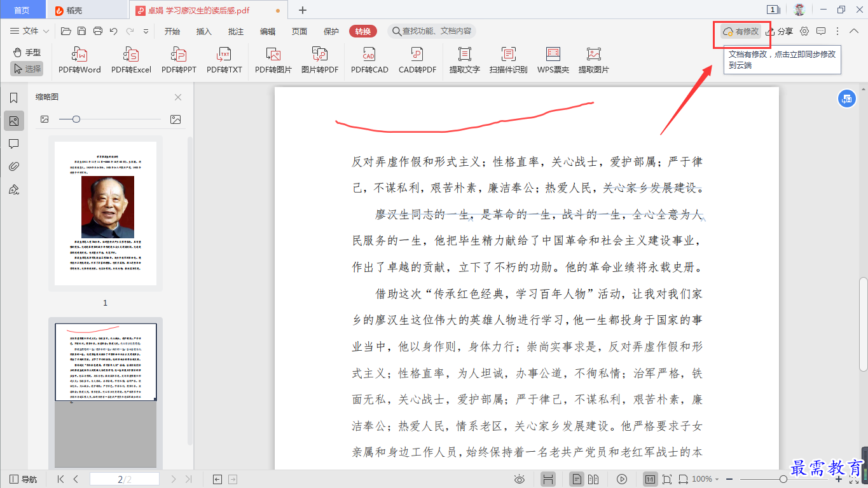Open the more options vertical dots menu
868x488 pixels.
click(837, 31)
